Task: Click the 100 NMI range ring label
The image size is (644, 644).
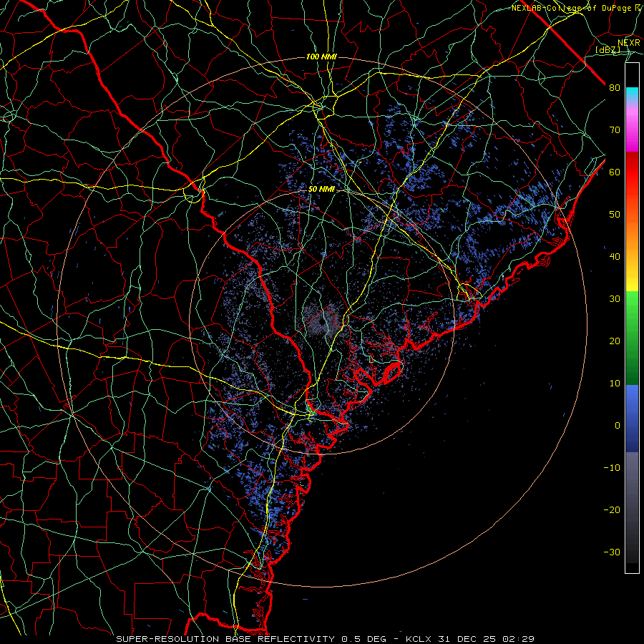Action: (x=321, y=57)
